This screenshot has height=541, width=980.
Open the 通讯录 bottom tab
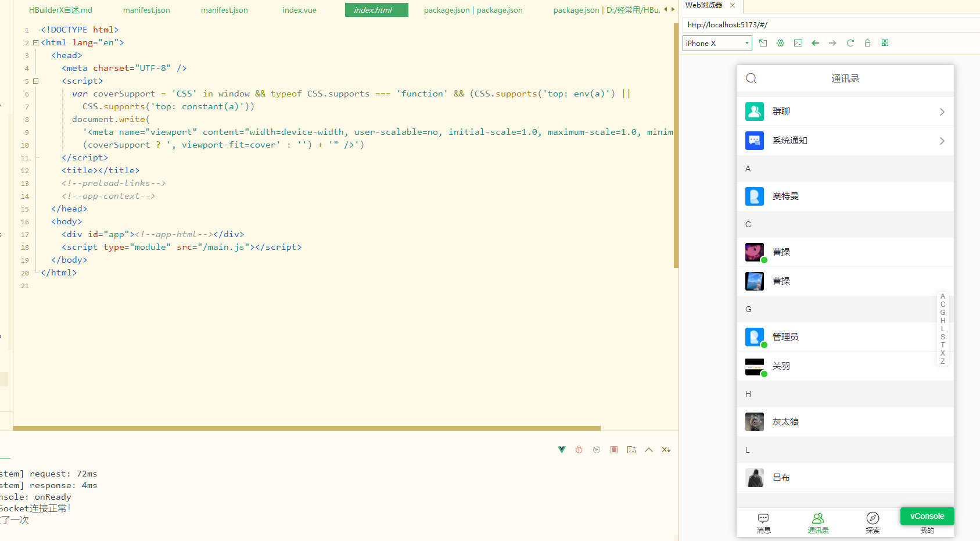pyautogui.click(x=818, y=523)
